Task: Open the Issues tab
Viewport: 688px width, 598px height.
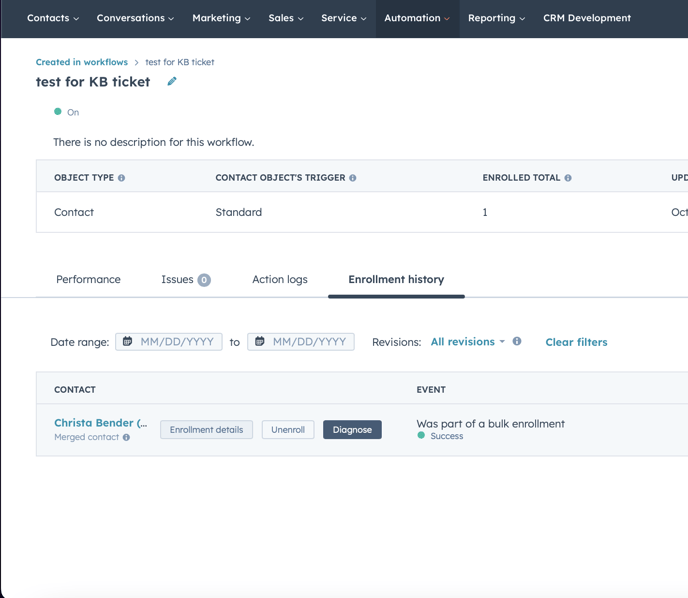Action: point(185,280)
